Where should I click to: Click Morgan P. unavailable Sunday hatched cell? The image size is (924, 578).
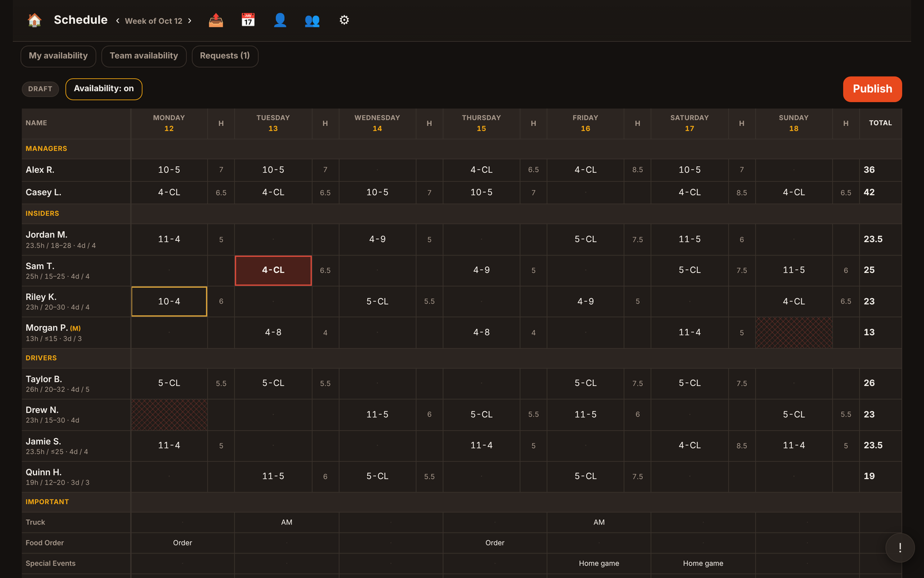coord(794,333)
